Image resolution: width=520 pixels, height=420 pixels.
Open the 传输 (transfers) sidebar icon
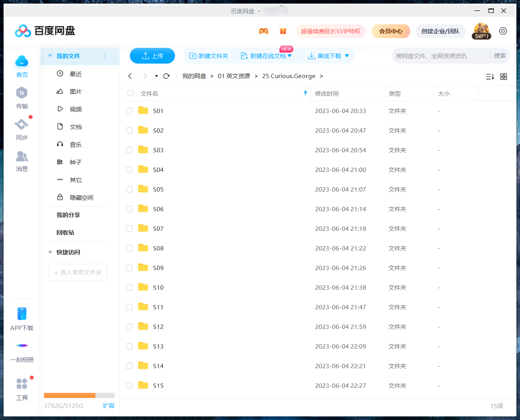pyautogui.click(x=22, y=97)
